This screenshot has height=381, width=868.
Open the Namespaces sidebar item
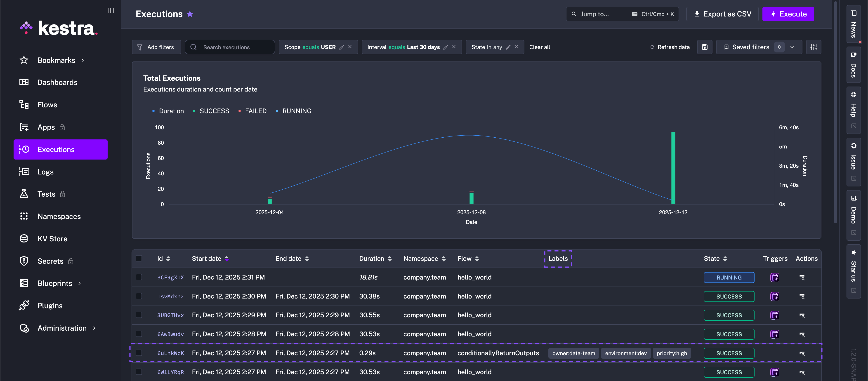[x=59, y=216]
